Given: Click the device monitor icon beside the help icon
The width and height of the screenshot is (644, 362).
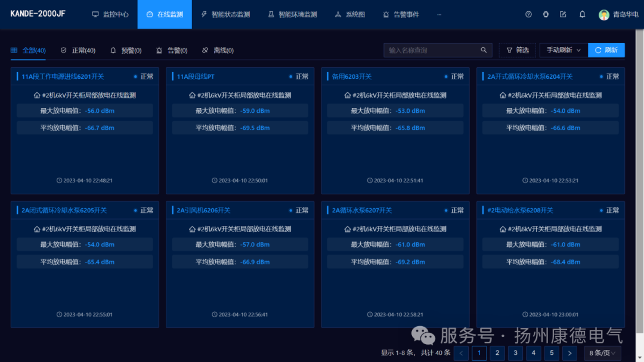Looking at the screenshot, I should pos(546,14).
